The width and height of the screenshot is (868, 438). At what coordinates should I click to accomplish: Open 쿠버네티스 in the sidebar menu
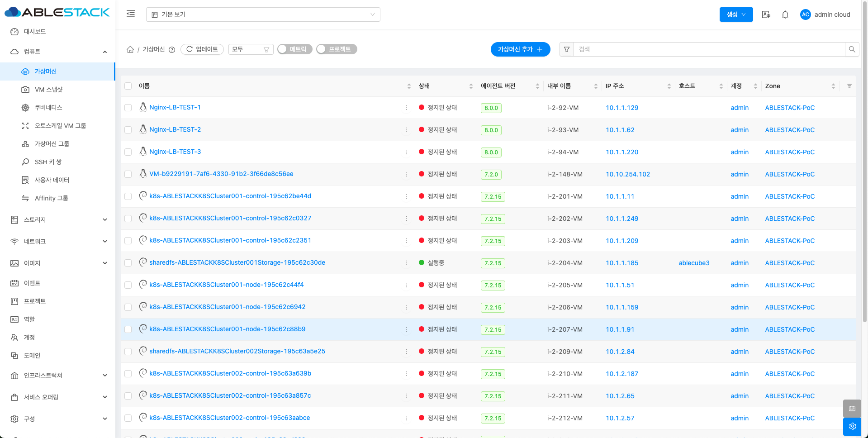click(48, 108)
